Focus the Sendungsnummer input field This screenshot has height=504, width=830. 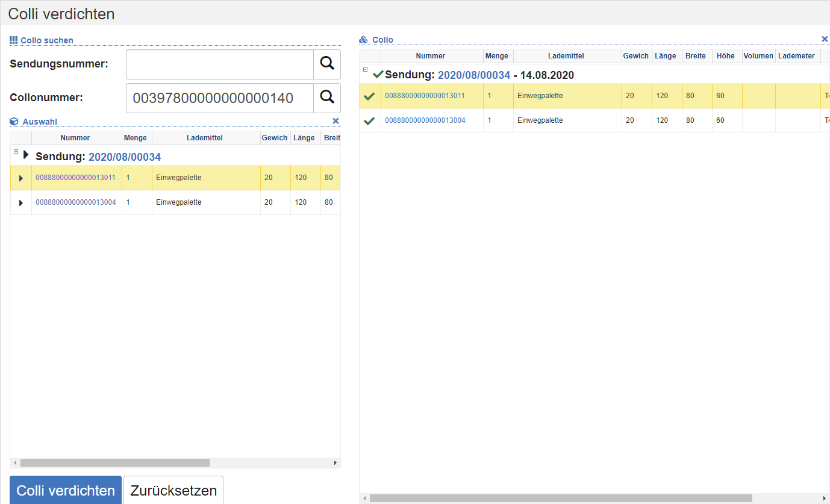[x=219, y=64]
